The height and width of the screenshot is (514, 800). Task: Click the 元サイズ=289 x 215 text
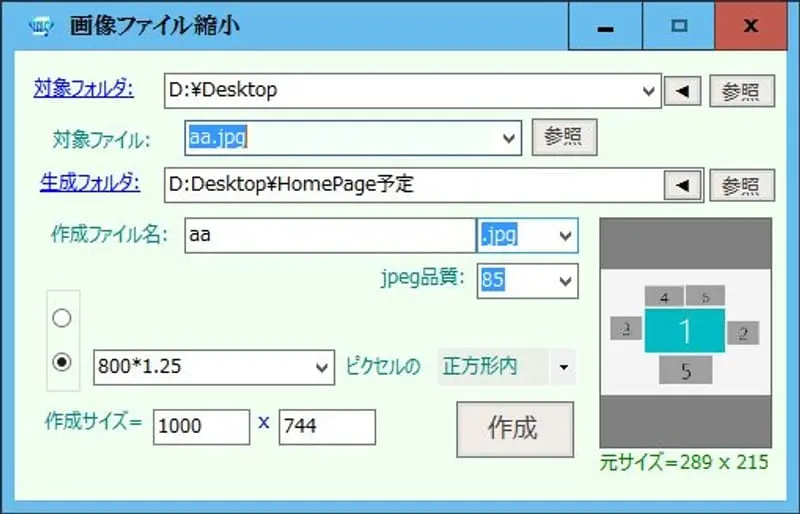684,462
